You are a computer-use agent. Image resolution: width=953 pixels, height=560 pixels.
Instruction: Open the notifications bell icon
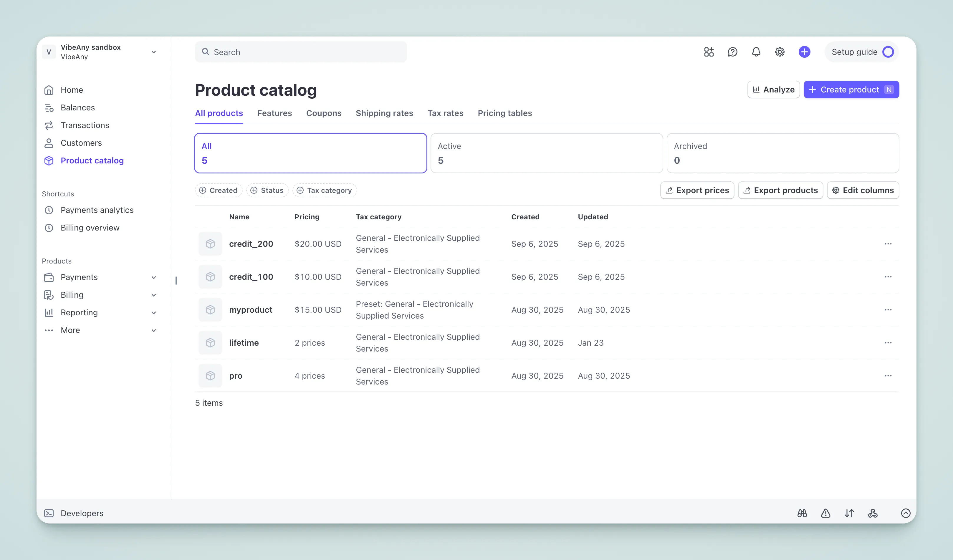point(756,52)
